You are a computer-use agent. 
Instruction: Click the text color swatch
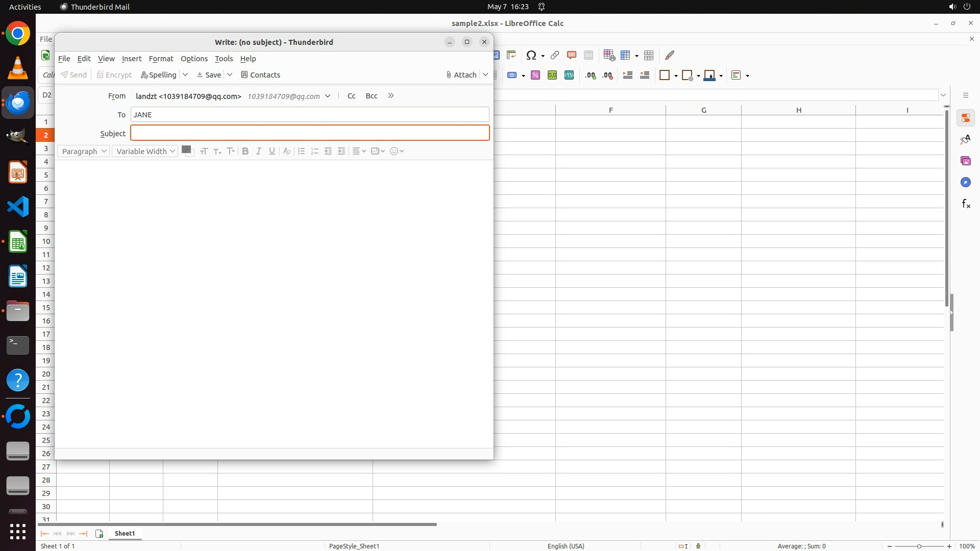click(x=186, y=149)
